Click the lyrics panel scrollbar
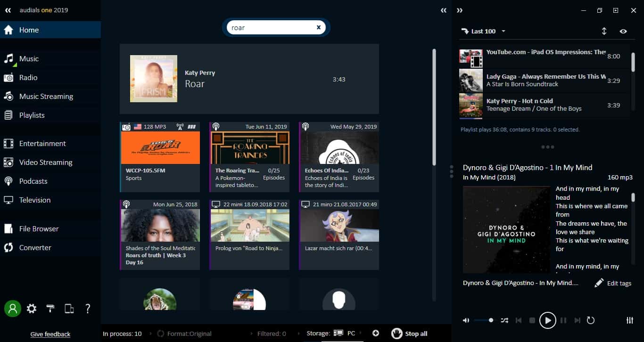The image size is (644, 342). click(x=633, y=197)
